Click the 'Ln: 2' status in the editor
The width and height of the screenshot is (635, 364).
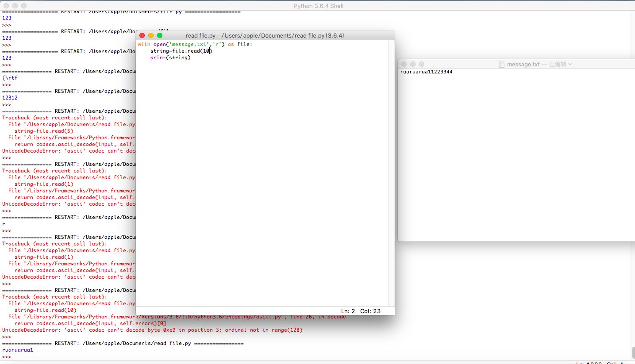348,311
